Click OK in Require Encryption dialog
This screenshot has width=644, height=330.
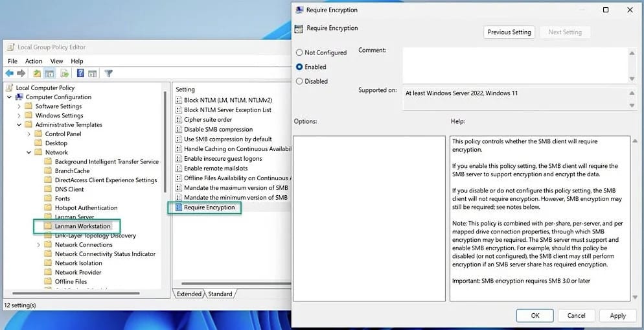535,316
